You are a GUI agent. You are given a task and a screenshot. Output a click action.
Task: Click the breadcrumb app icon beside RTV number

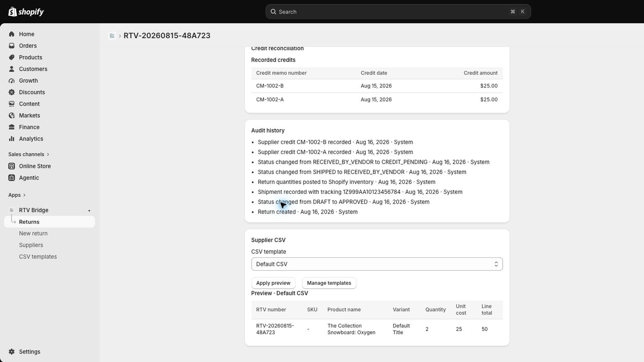[x=112, y=36]
